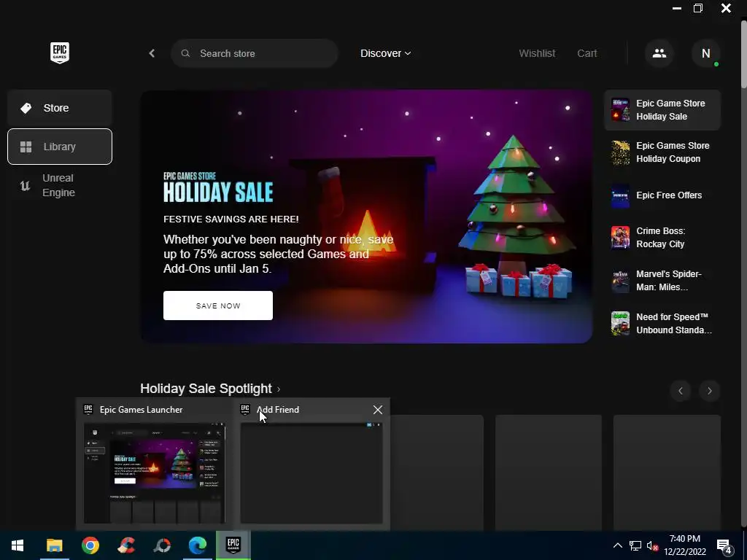
Task: Click the Library grid icon
Action: click(x=26, y=147)
